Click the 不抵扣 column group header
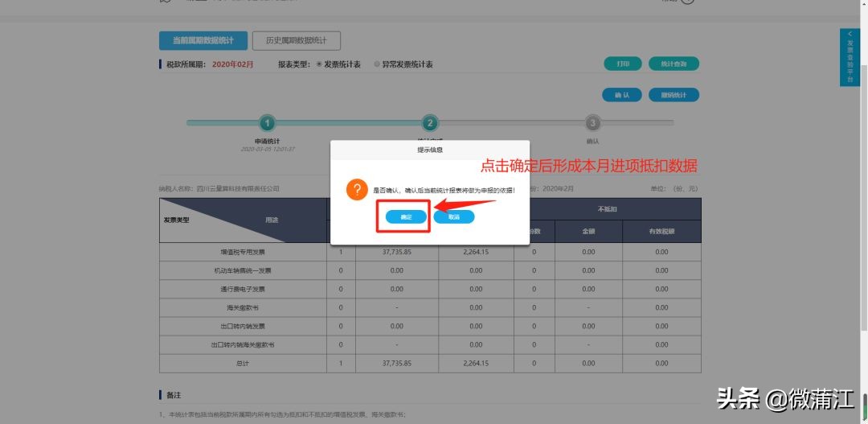The width and height of the screenshot is (868, 424). [x=608, y=209]
